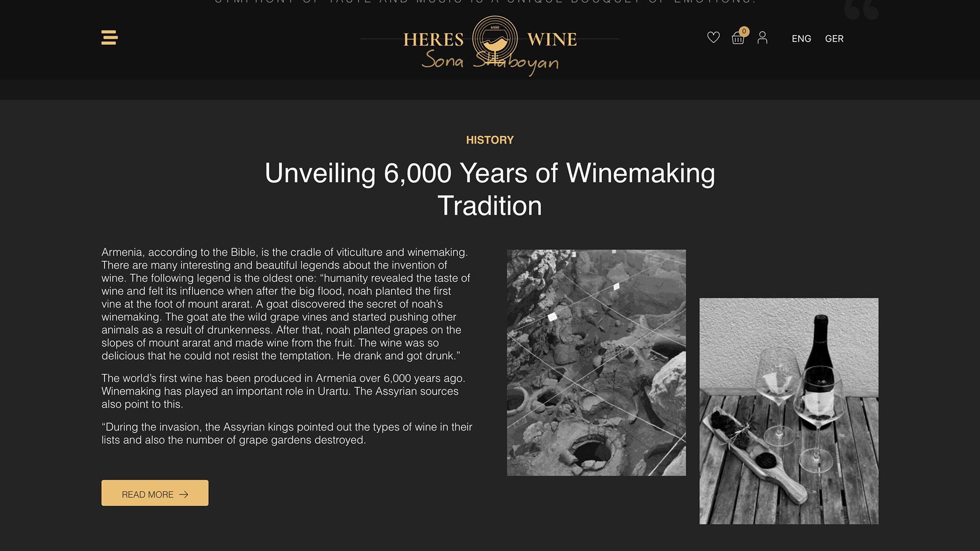This screenshot has height=551, width=980.
Task: Click the Heres Wine circular logo emblem
Action: (495, 38)
